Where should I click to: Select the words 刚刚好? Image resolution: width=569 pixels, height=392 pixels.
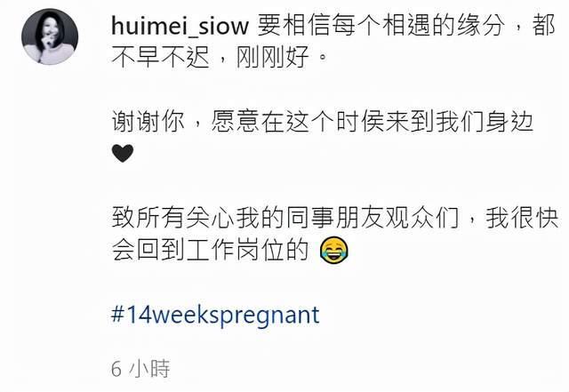[273, 57]
